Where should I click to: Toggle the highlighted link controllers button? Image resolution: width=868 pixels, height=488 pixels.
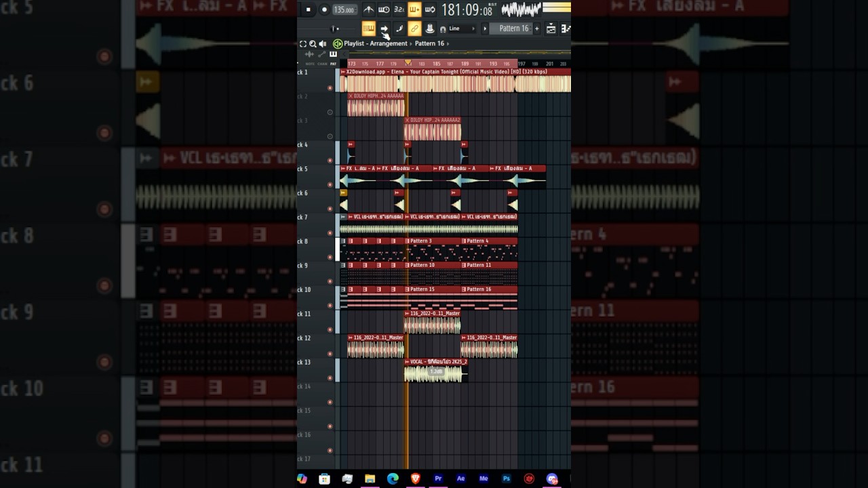tap(414, 28)
